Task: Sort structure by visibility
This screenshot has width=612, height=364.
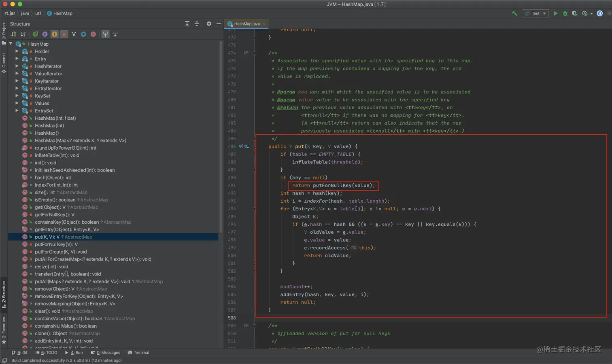Action: pos(14,34)
